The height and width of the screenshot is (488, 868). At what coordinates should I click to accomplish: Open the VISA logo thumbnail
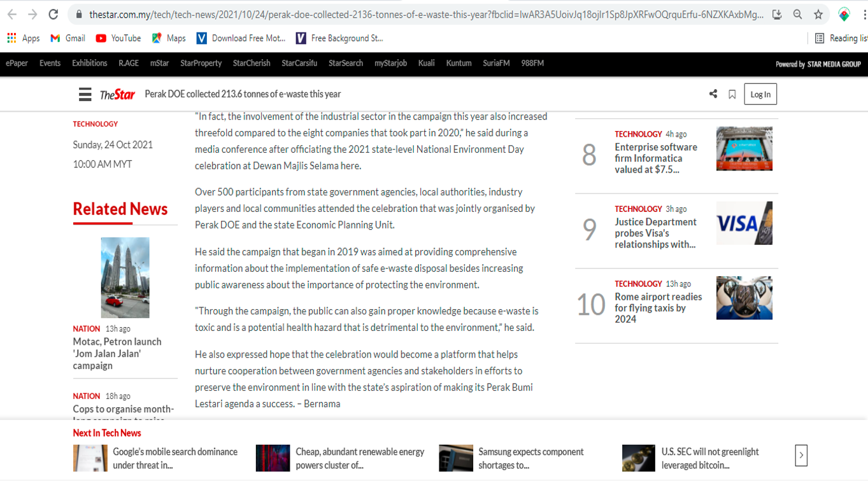pos(744,223)
